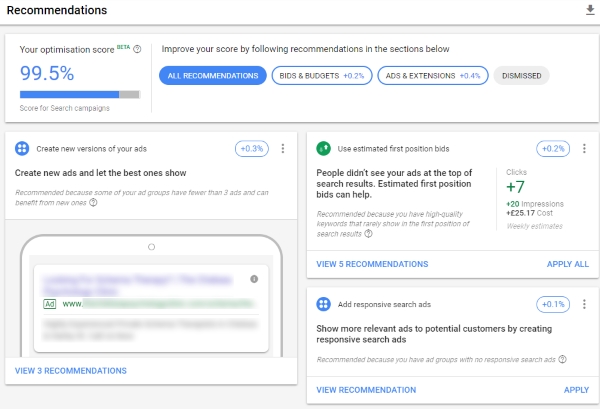Click the download recommendations icon
Image resolution: width=600 pixels, height=409 pixels.
(x=589, y=10)
